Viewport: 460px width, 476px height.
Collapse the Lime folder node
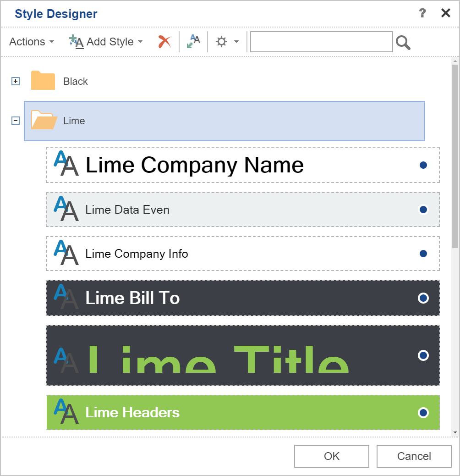coord(16,121)
